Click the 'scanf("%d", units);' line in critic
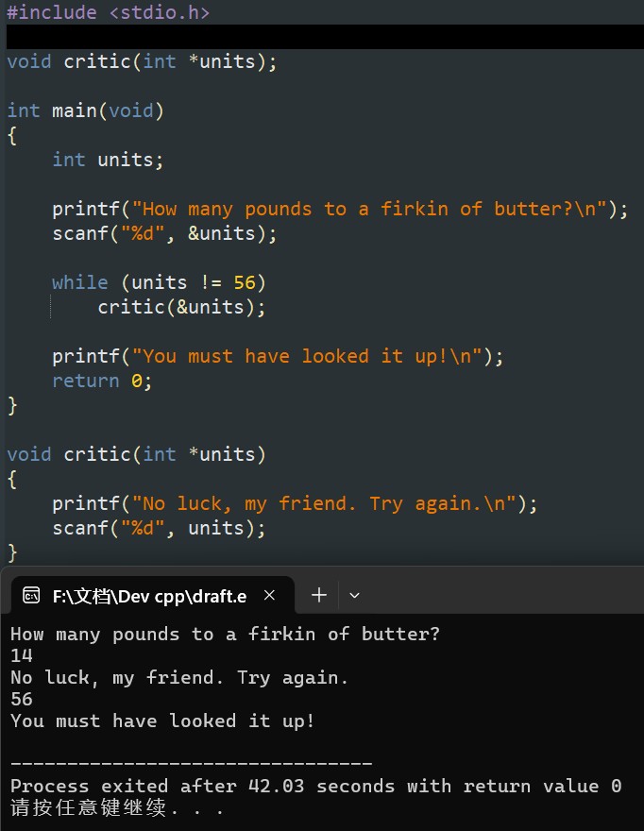Screen dimensions: 644x831 point(159,529)
